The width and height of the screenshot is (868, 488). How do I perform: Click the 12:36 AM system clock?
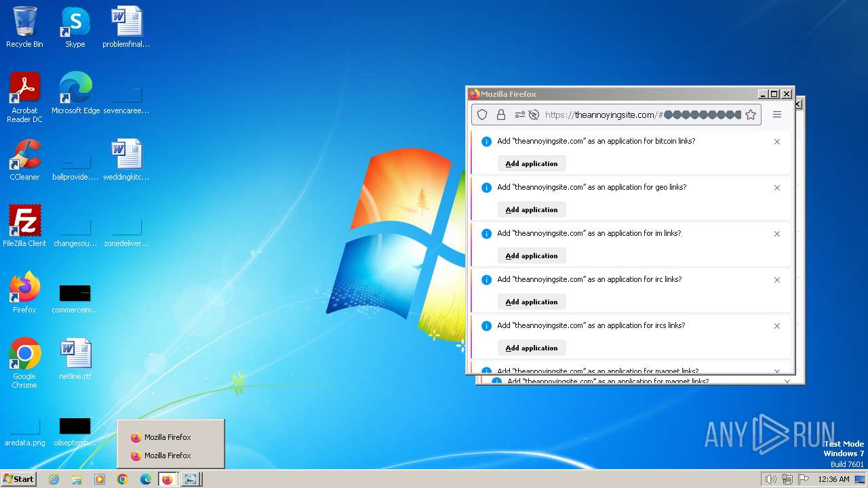833,479
